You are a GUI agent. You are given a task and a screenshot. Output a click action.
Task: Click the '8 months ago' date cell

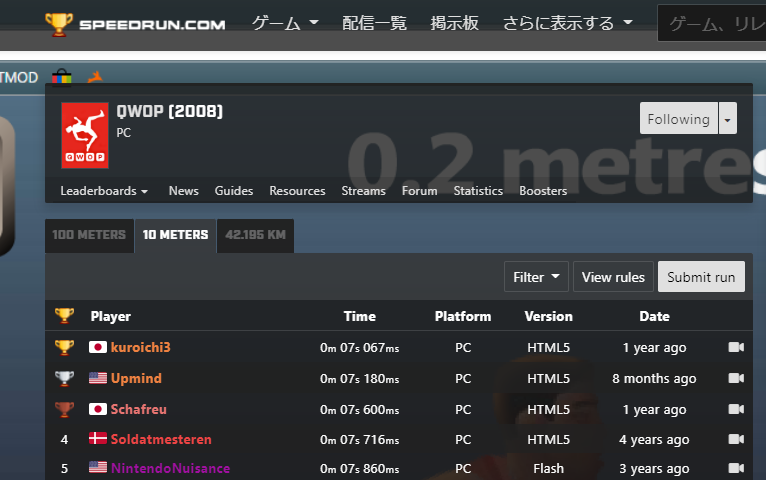tap(654, 378)
